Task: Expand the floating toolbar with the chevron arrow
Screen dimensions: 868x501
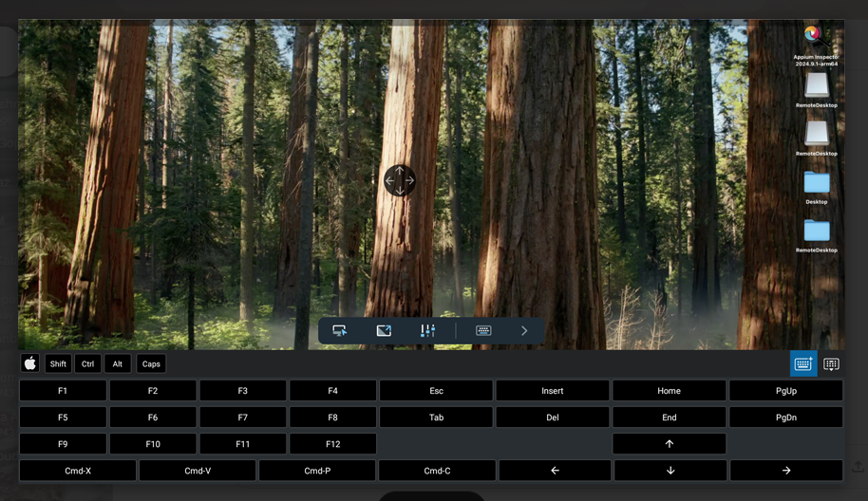Action: 524,331
